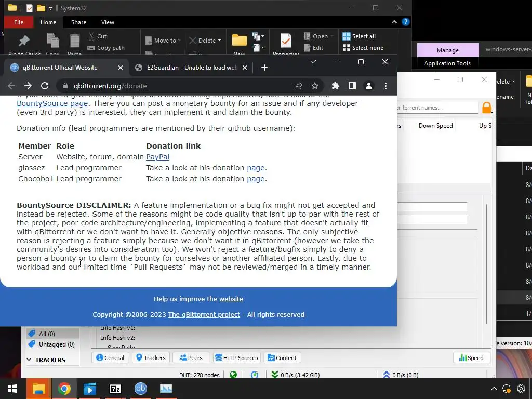
Task: Click alternative speed limits icon in status bar
Action: click(x=255, y=375)
